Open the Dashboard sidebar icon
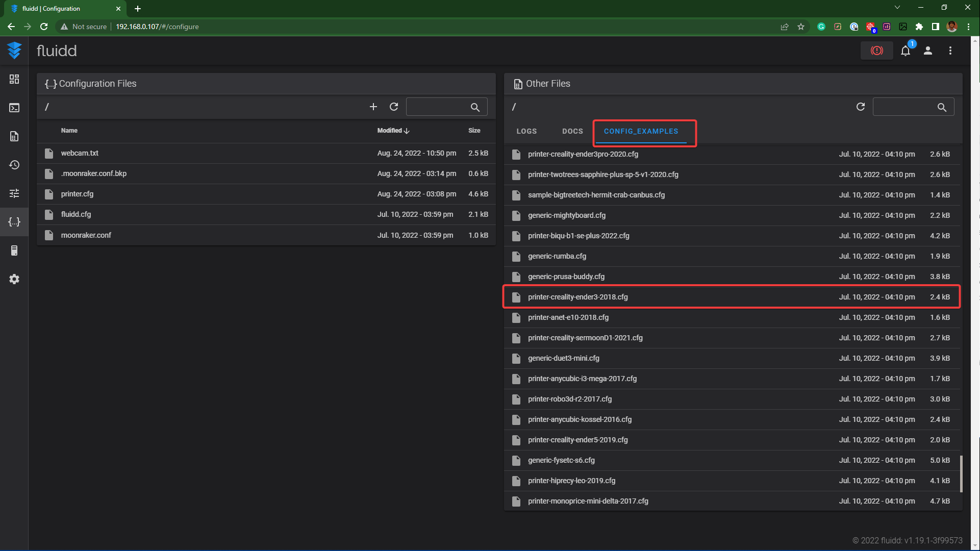980x551 pixels. coord(14,79)
